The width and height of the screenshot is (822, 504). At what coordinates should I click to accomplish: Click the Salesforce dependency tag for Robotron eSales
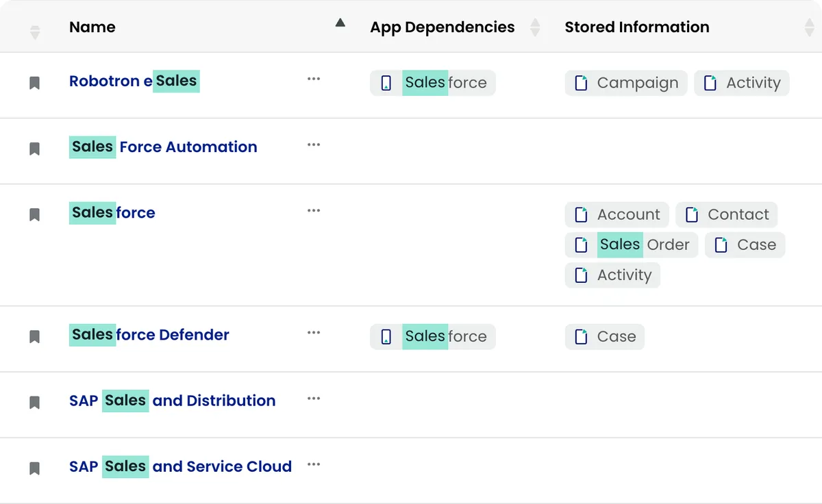click(432, 83)
